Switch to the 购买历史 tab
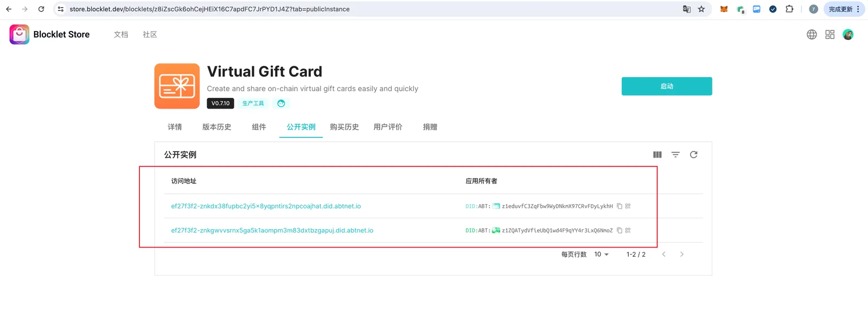Viewport: 868px width, 316px height. point(344,127)
